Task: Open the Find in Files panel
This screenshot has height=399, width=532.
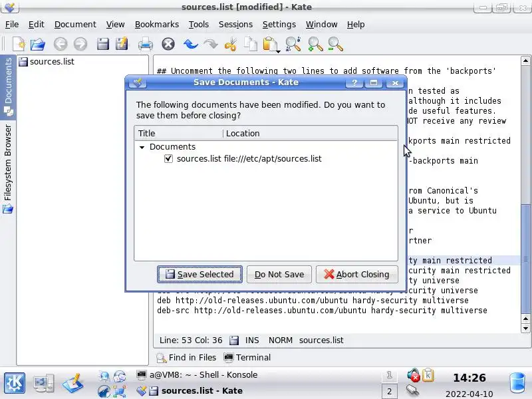Action: point(186,358)
